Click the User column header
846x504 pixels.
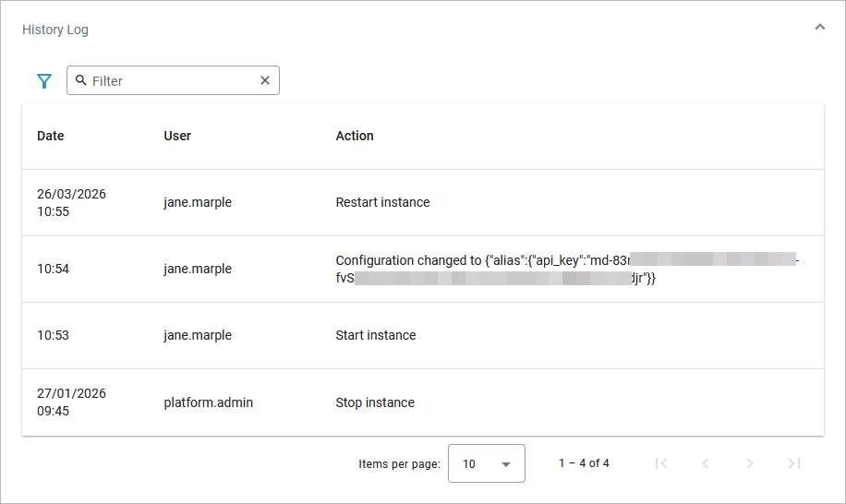[177, 136]
